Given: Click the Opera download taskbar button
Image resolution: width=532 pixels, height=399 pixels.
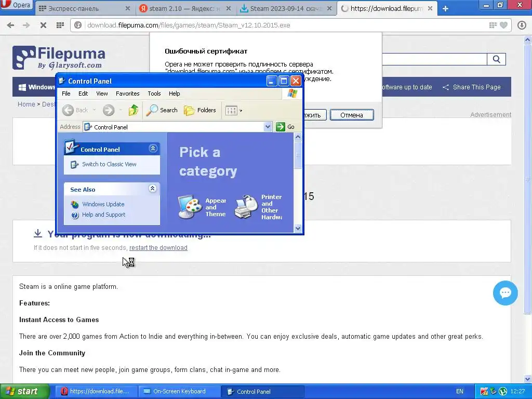Looking at the screenshot, I should pos(96,391).
